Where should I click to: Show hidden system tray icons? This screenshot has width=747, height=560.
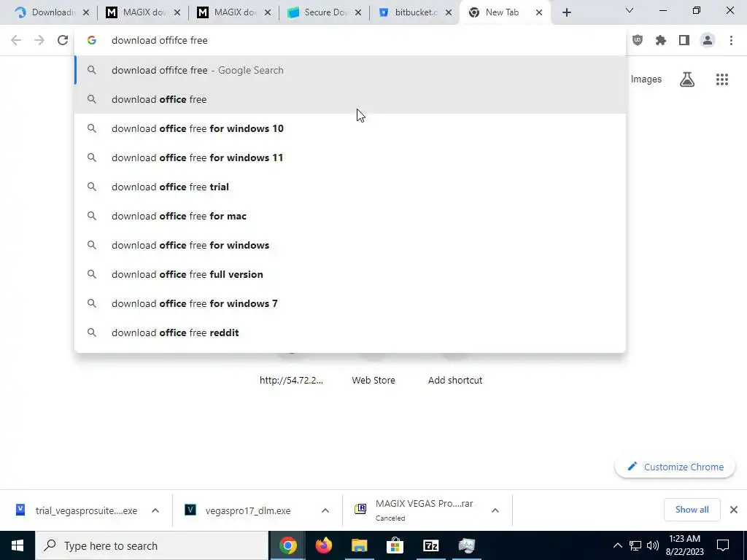click(x=617, y=545)
